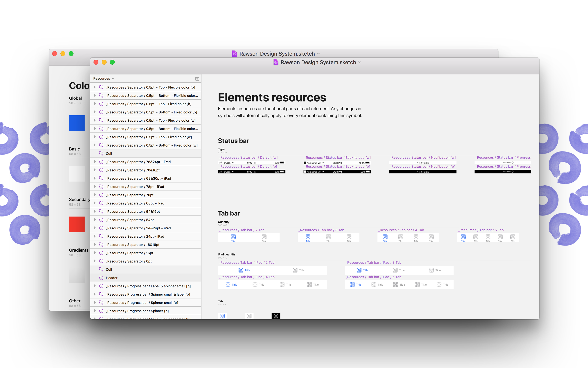Select Progress bar / Spinner small [b] layer
This screenshot has height=368, width=588.
(146, 303)
